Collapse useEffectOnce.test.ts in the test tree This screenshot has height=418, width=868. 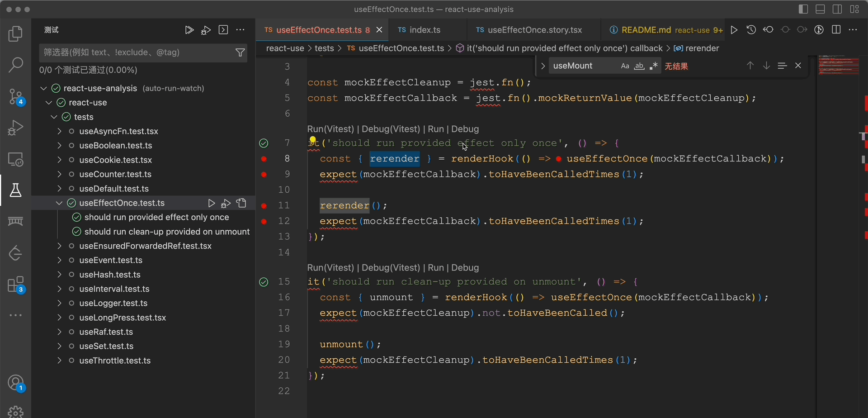[59, 204]
